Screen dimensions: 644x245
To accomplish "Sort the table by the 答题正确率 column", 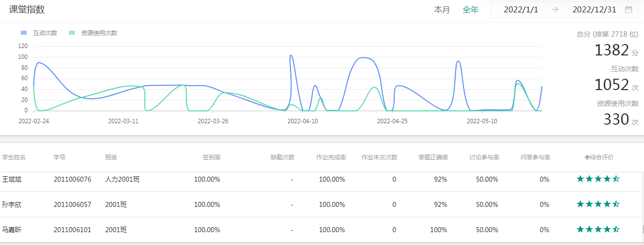I will click(x=433, y=157).
